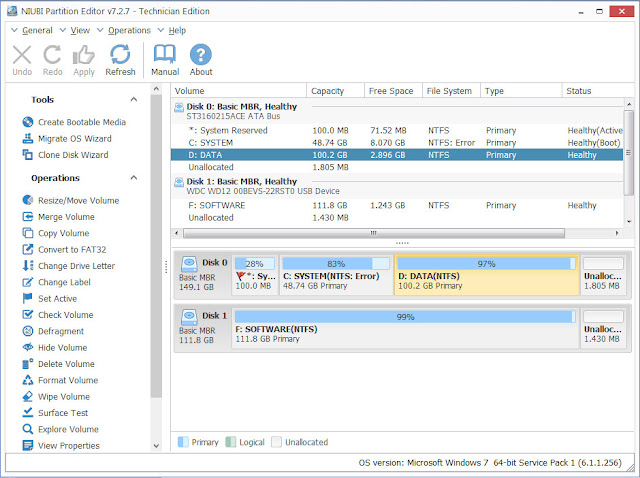
Task: Choose Hide Volume
Action: [55, 347]
